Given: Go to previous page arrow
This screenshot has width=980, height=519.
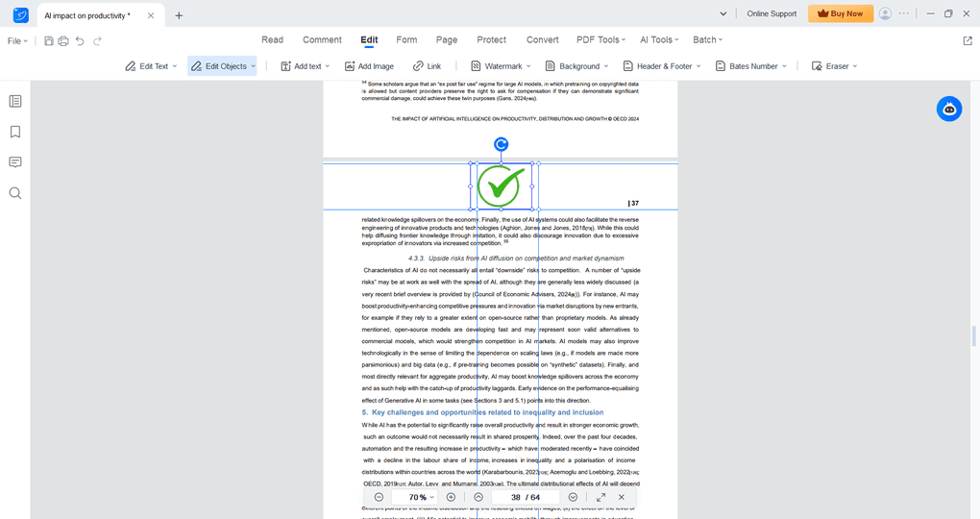Looking at the screenshot, I should coord(478,497).
